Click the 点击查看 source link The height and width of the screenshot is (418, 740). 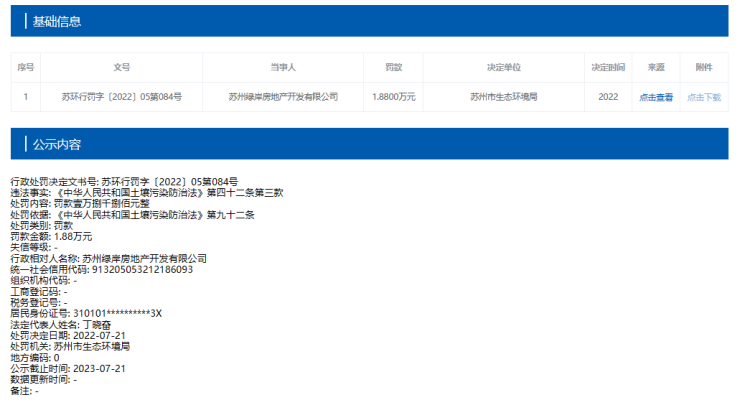coord(656,97)
